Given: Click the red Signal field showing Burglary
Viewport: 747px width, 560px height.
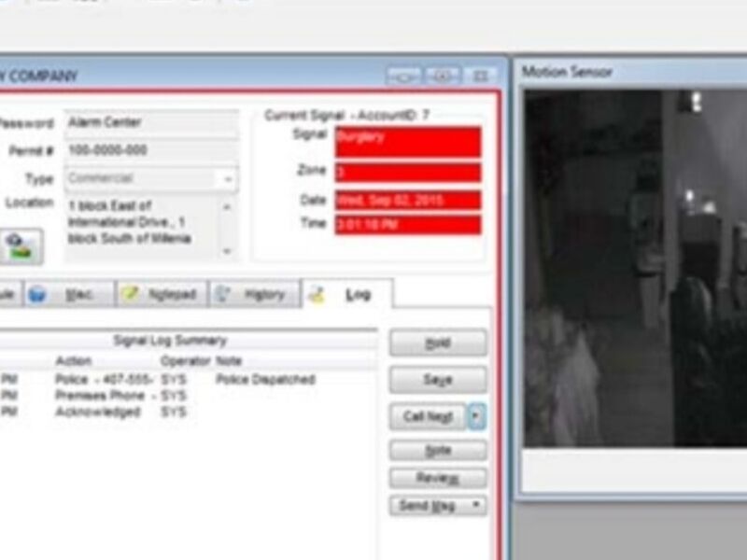Looking at the screenshot, I should (407, 142).
